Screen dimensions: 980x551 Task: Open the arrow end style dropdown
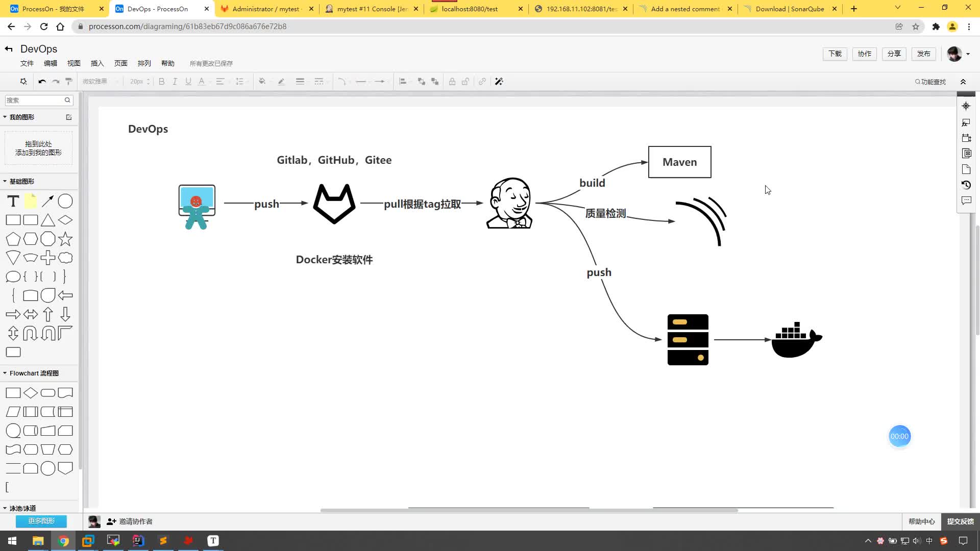(x=380, y=82)
